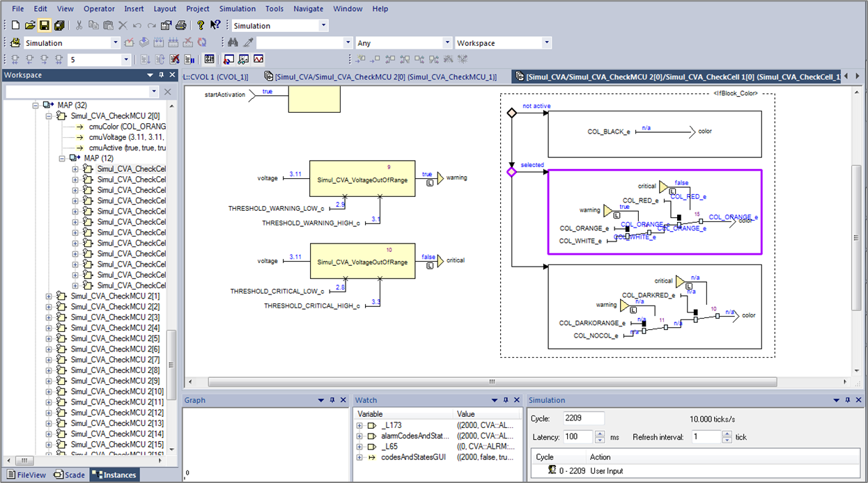This screenshot has width=868, height=483.
Task: Click the Cycle field showing 2209
Action: click(584, 418)
